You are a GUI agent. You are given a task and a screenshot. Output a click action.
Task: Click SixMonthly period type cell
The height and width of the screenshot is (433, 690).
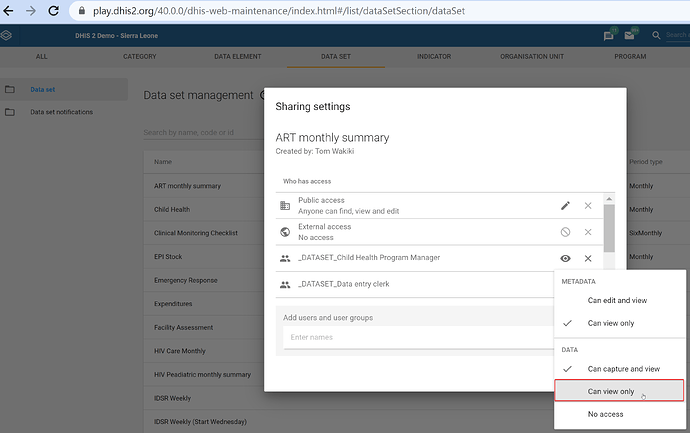point(645,233)
